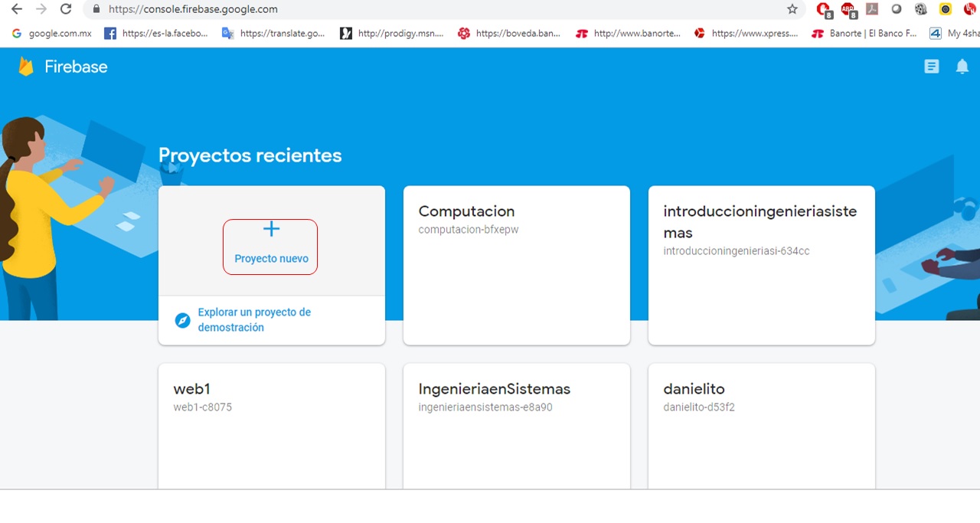
Task: Click the compass icon for demo project
Action: coord(182,320)
